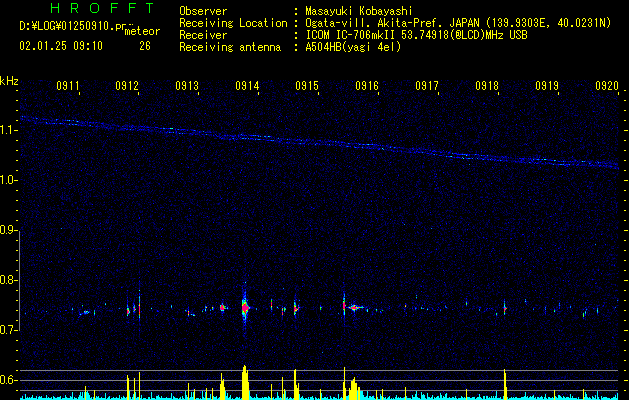Click the 0920 time marker
The height and width of the screenshot is (400, 629).
(607, 86)
